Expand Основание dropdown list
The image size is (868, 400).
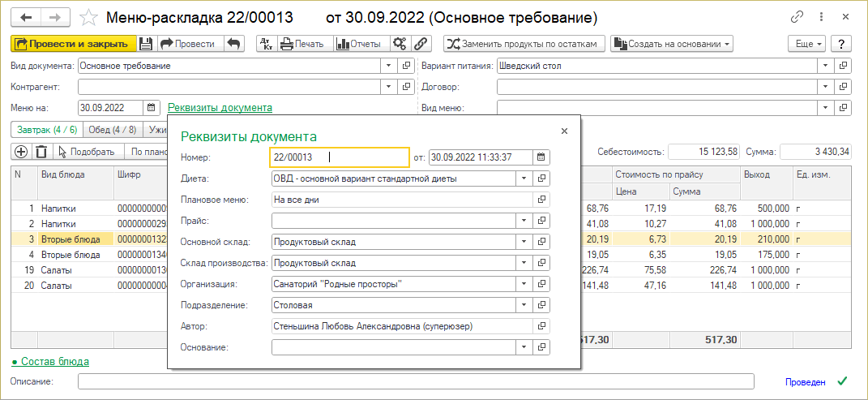(x=524, y=346)
